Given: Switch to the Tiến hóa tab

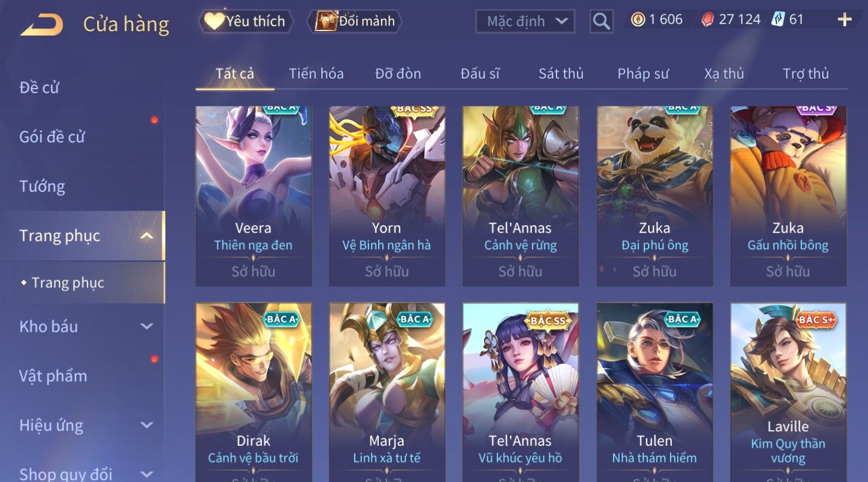Looking at the screenshot, I should [x=316, y=74].
